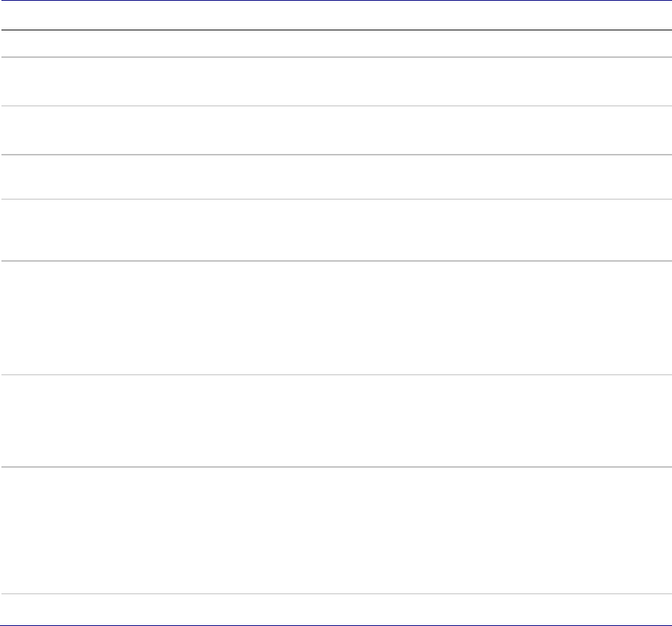672x626 pixels.
Task: Click the empty header row under the blue line
Action: click(336, 15)
